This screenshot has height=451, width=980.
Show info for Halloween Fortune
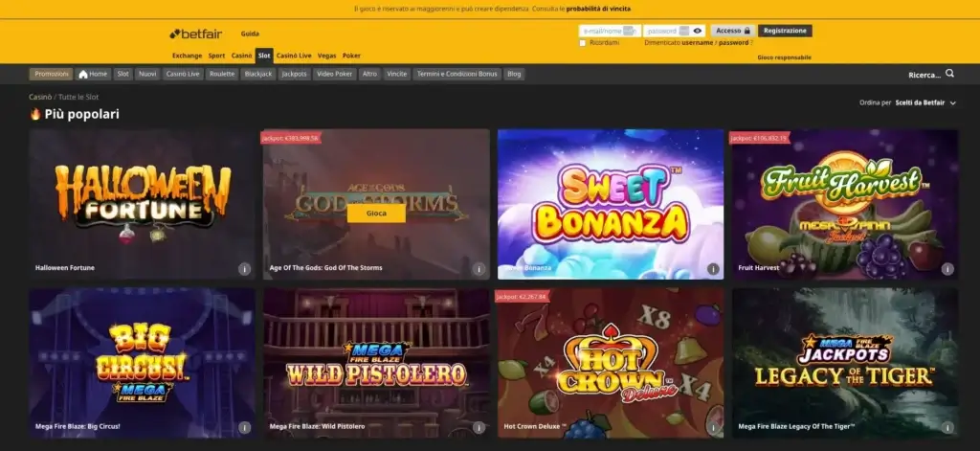pyautogui.click(x=244, y=269)
